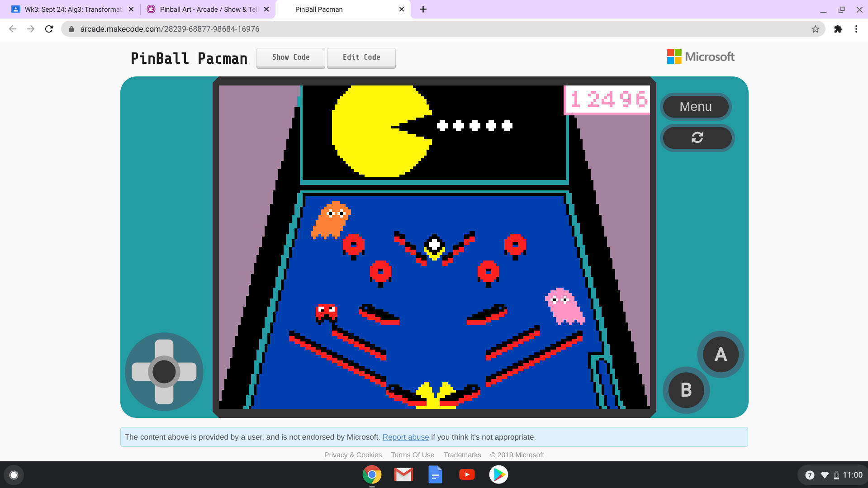The height and width of the screenshot is (488, 868).
Task: Open Google Docs from the shelf
Action: 435,475
